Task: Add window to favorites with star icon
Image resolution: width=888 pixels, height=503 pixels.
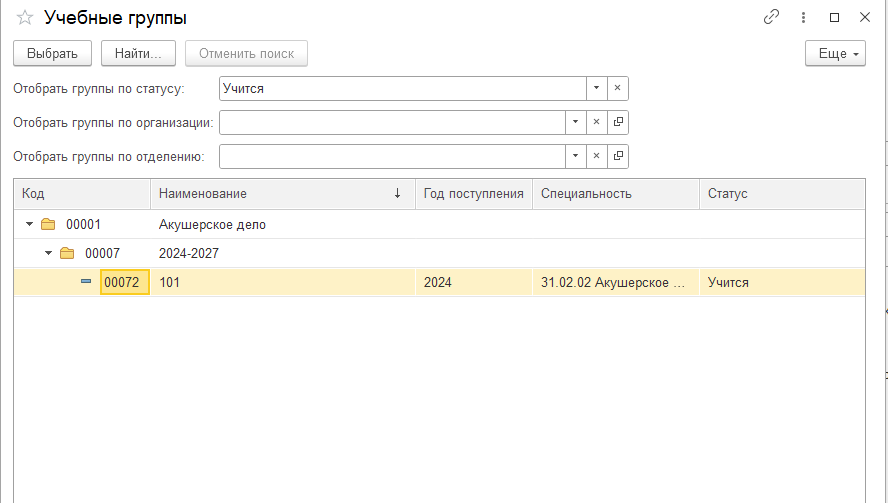Action: pyautogui.click(x=25, y=18)
